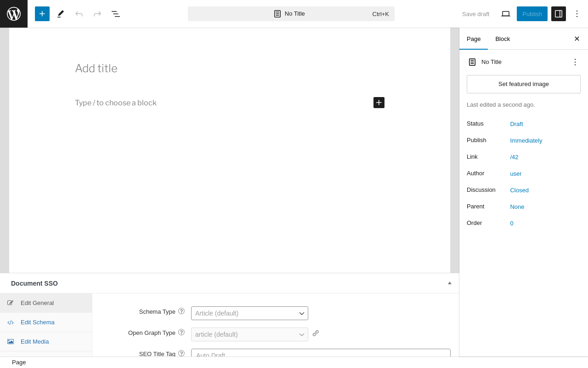Image resolution: width=588 pixels, height=368 pixels.
Task: Open the block inserter in top toolbar
Action: point(42,14)
